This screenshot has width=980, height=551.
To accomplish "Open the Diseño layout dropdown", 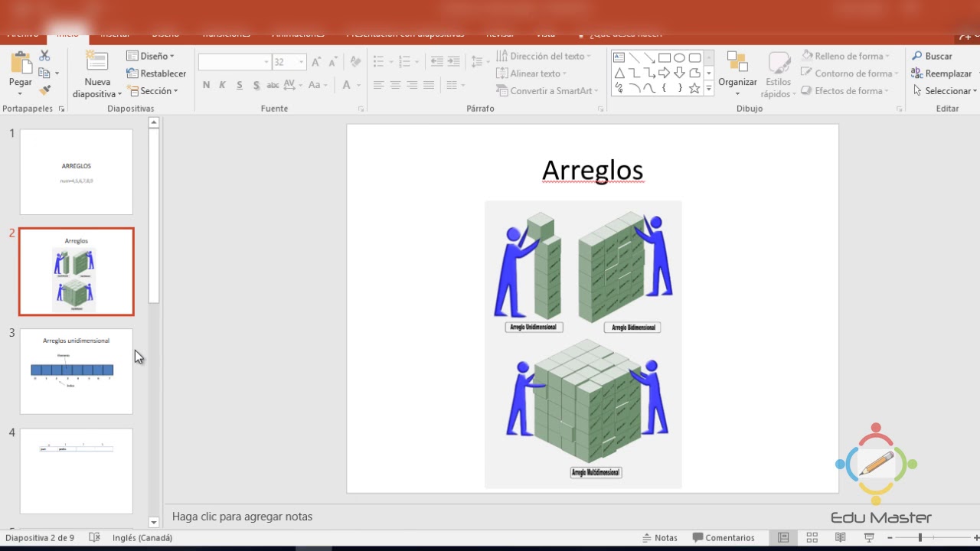I will (x=150, y=56).
